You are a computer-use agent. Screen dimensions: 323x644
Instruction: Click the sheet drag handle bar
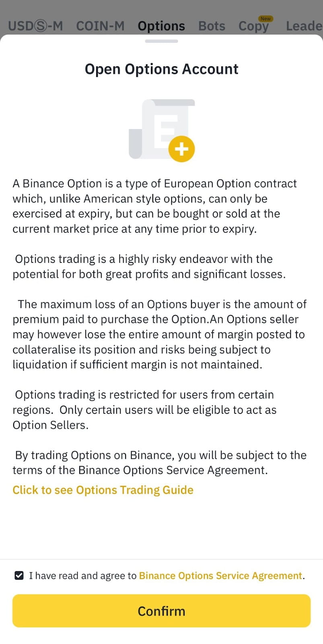click(x=161, y=41)
